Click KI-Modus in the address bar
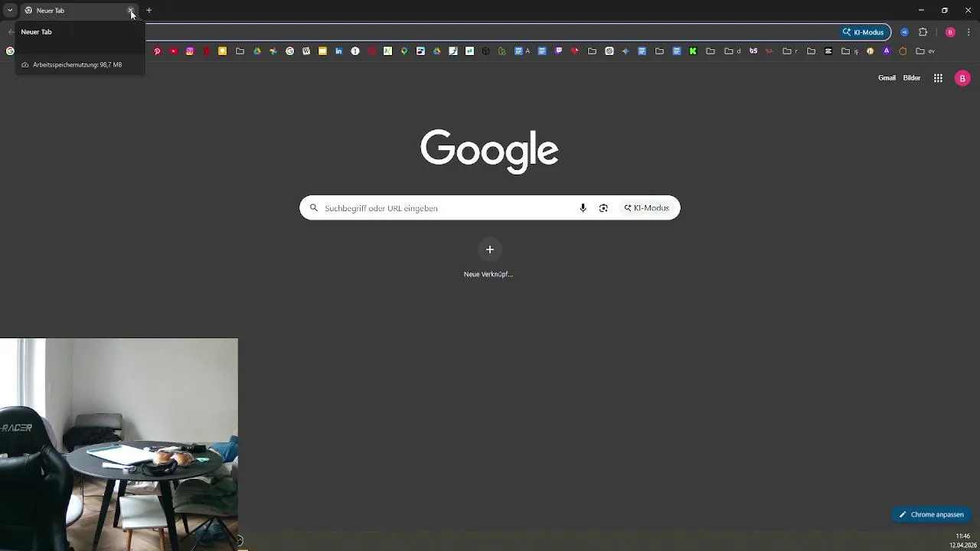Screen dimensions: 980x551 pyautogui.click(x=864, y=32)
